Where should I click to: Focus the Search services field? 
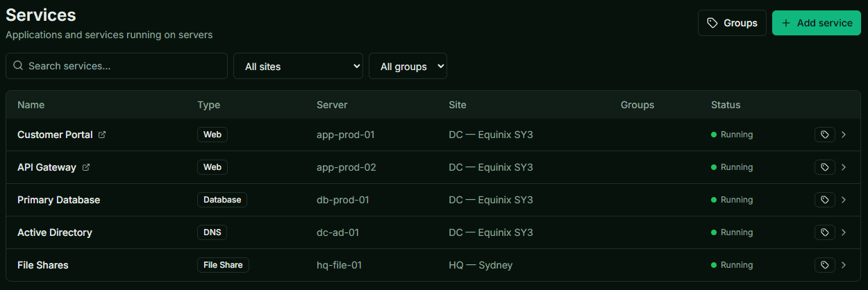pyautogui.click(x=117, y=66)
